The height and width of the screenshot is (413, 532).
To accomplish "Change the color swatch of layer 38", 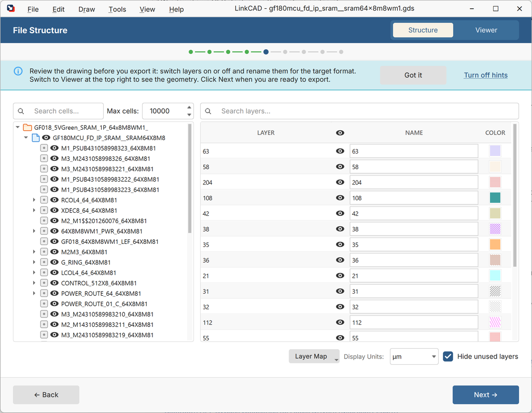I will (495, 229).
